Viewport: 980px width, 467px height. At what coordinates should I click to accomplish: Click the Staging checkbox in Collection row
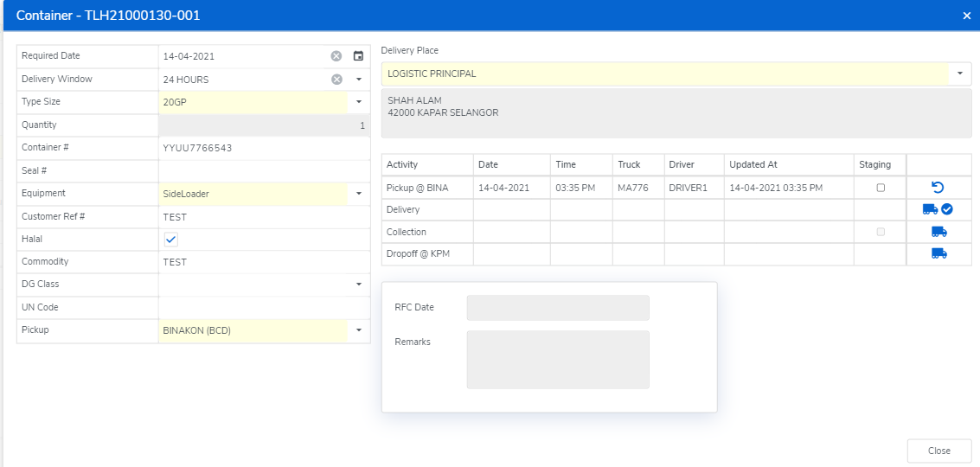coord(881,232)
